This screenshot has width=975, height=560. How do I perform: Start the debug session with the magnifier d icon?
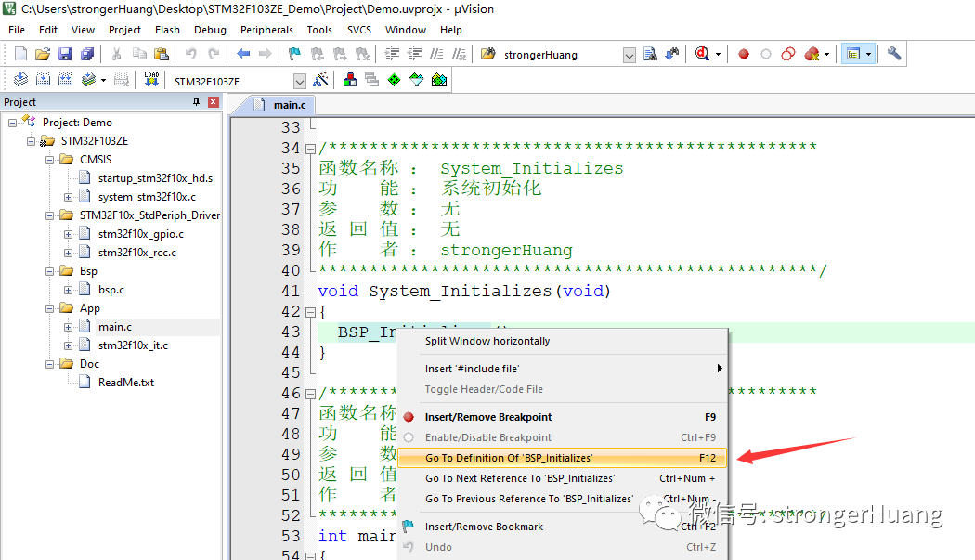(x=702, y=54)
